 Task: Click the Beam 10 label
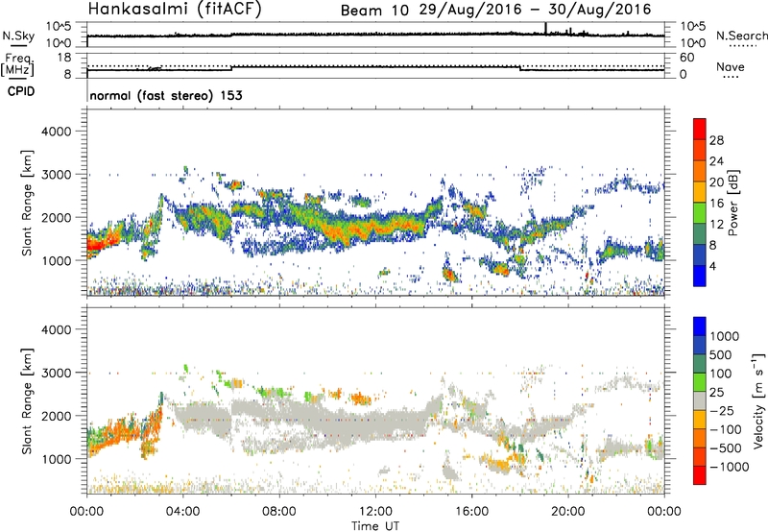pos(374,11)
